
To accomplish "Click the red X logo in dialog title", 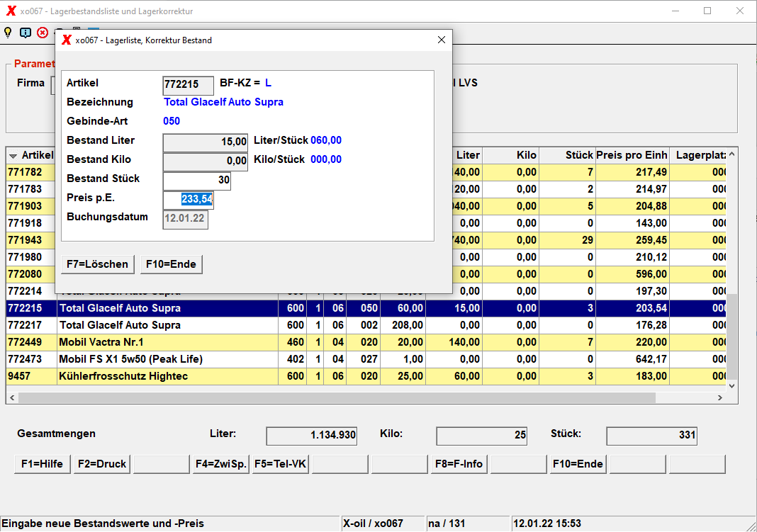I will pyautogui.click(x=67, y=40).
